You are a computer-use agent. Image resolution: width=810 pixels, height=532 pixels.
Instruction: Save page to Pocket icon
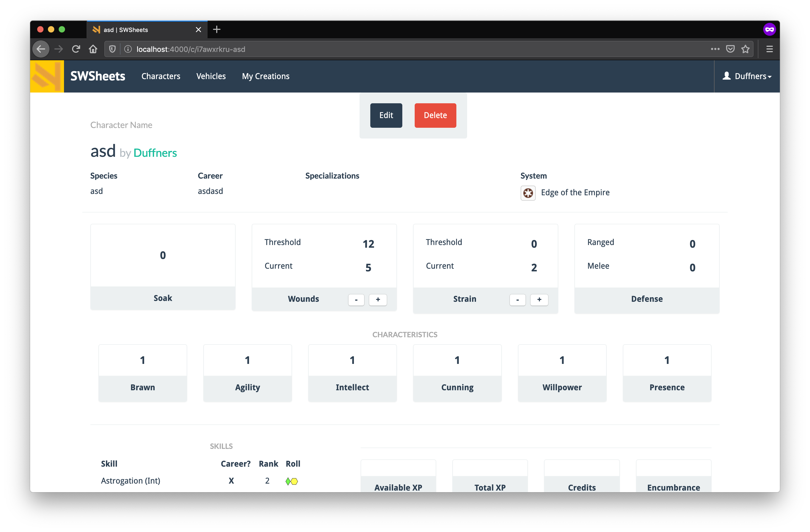tap(730, 49)
